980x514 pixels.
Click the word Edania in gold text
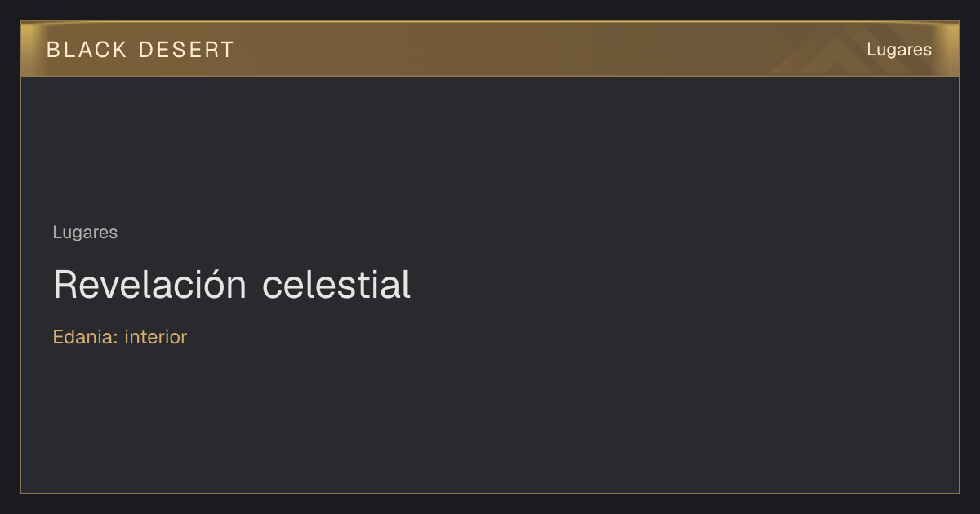pos(85,337)
